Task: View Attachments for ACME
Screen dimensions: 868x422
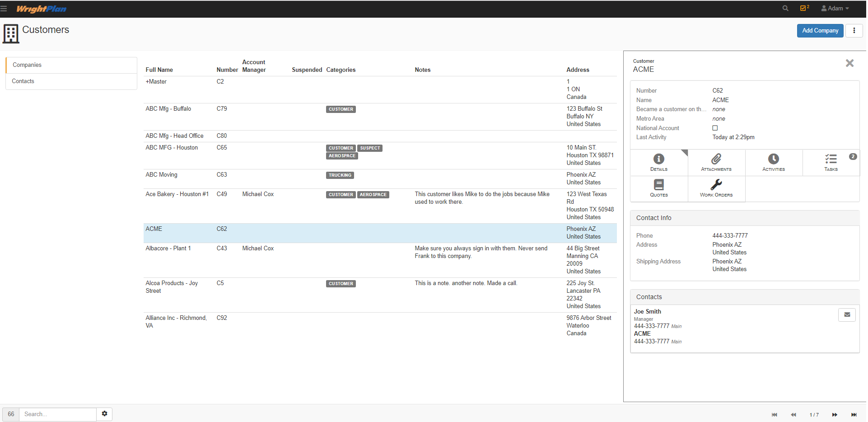Action: click(716, 162)
